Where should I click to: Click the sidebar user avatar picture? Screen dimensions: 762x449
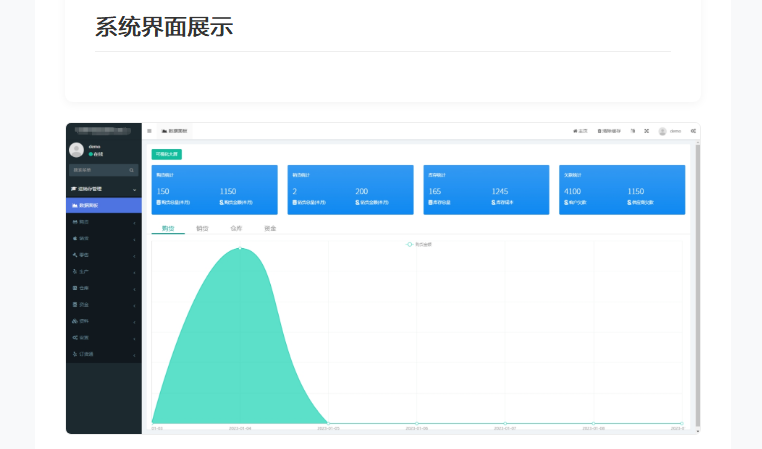coord(76,150)
